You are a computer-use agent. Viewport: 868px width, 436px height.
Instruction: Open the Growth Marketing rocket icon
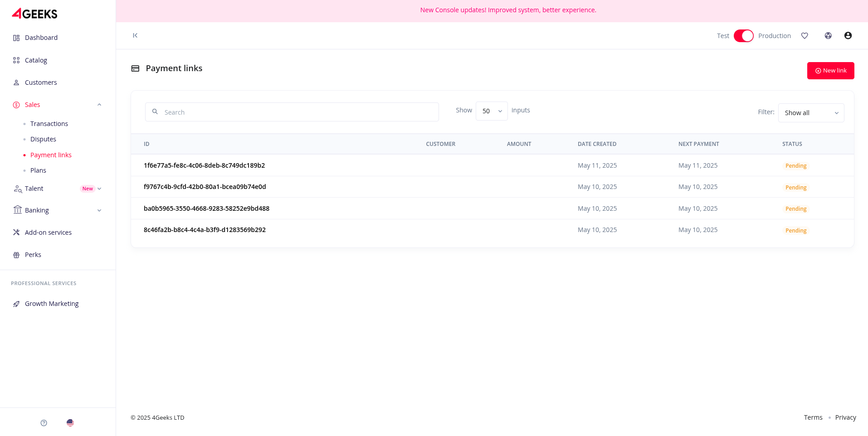(x=17, y=303)
